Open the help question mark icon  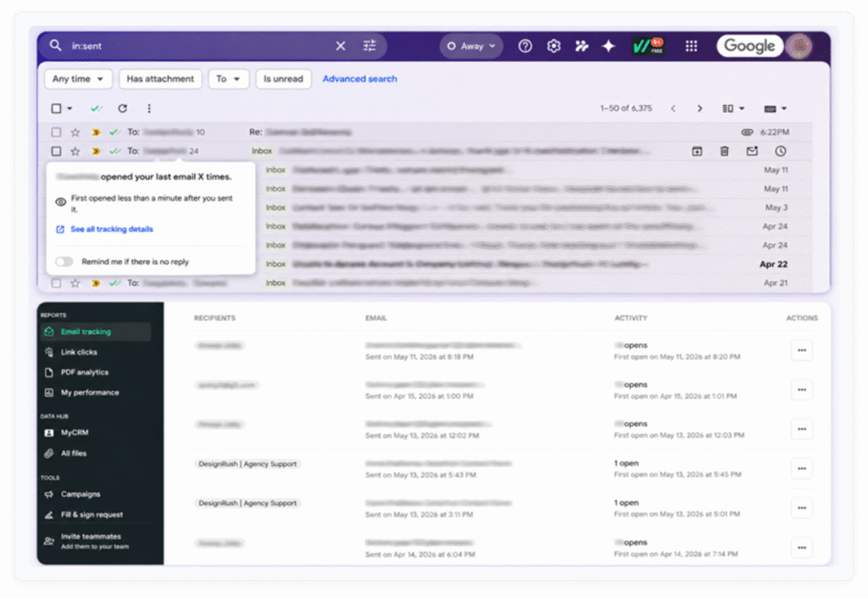[x=525, y=46]
